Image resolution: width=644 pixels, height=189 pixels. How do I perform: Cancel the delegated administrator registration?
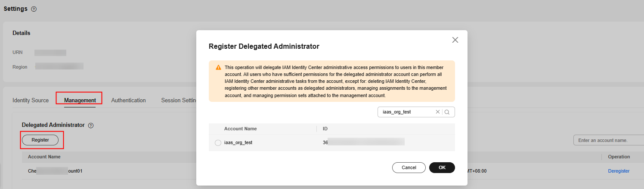pos(409,167)
